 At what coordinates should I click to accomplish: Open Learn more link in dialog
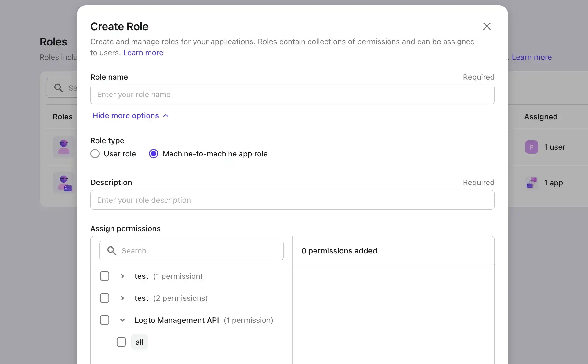[x=143, y=53]
